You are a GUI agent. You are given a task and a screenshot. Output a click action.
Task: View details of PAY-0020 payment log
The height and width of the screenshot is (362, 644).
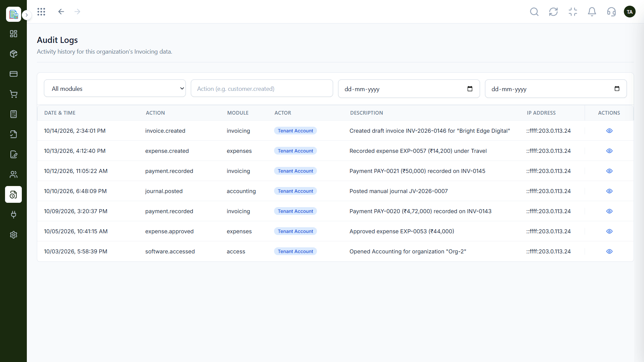[x=609, y=211]
